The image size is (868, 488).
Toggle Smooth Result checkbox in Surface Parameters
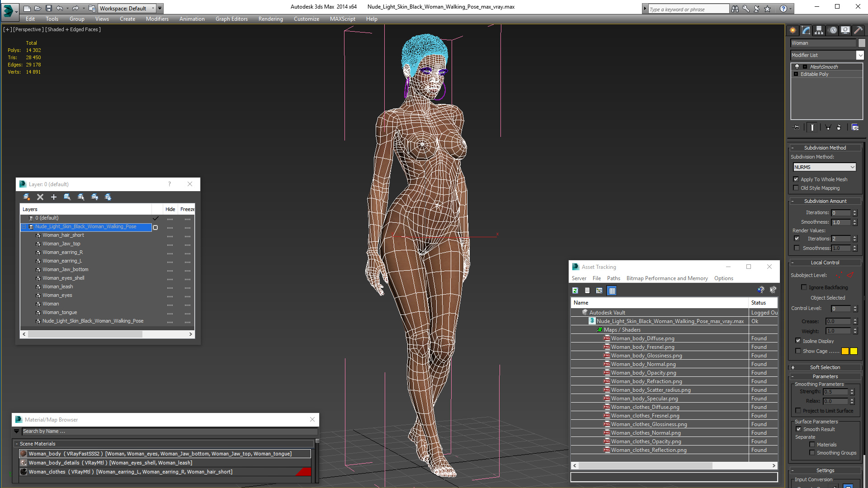[798, 429]
